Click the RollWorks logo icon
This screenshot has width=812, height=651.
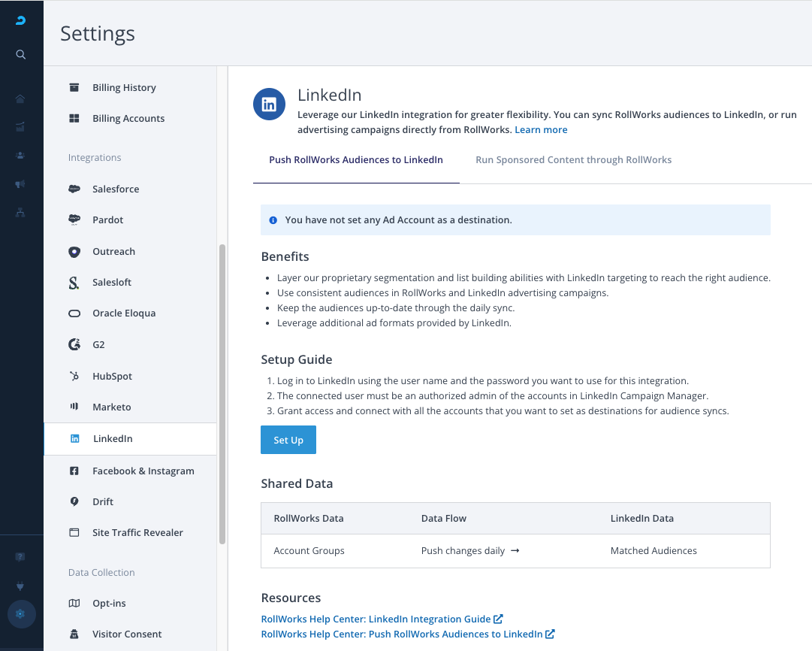click(21, 20)
